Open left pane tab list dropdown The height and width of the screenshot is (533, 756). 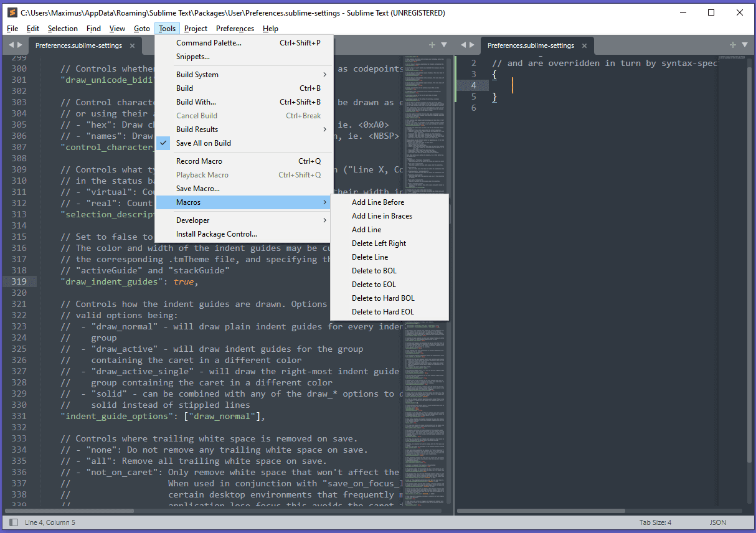coord(444,45)
